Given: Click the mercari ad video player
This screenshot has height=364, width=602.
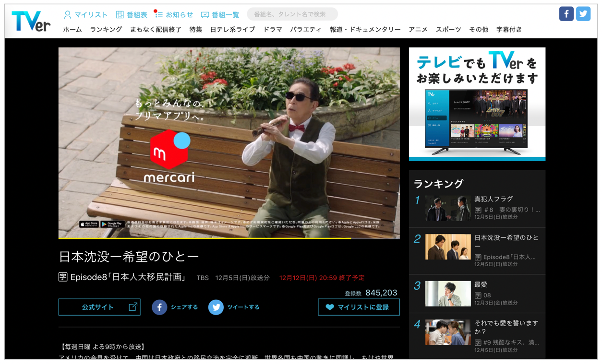Looking at the screenshot, I should 229,142.
